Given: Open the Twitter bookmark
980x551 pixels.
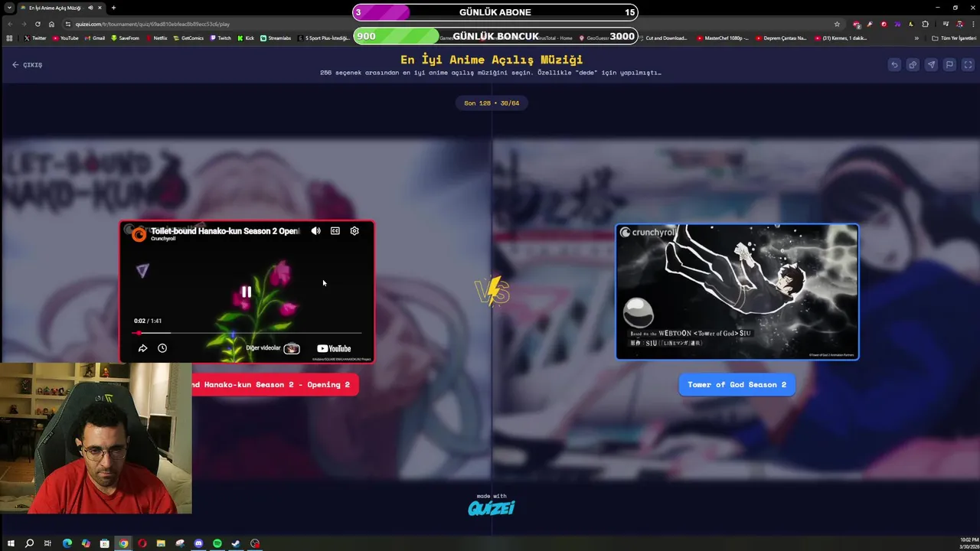Looking at the screenshot, I should tap(35, 38).
